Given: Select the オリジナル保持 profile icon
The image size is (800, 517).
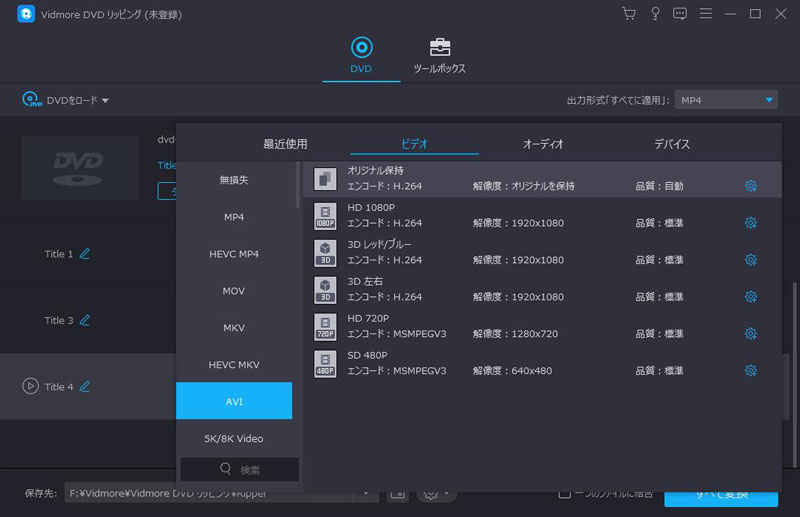Looking at the screenshot, I should tap(325, 179).
